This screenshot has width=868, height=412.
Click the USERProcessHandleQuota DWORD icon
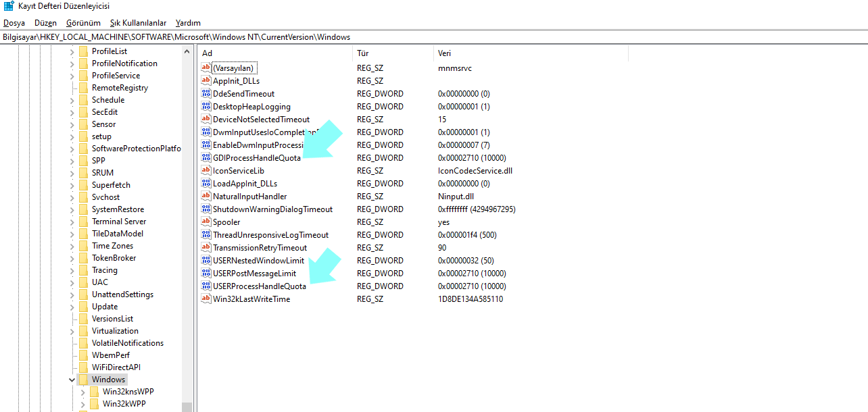206,286
